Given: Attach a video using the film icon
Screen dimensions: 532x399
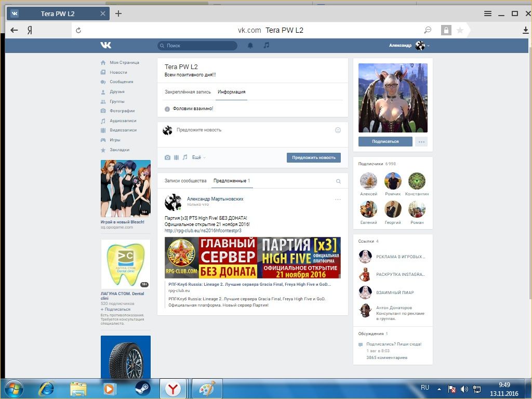Looking at the screenshot, I should click(176, 157).
